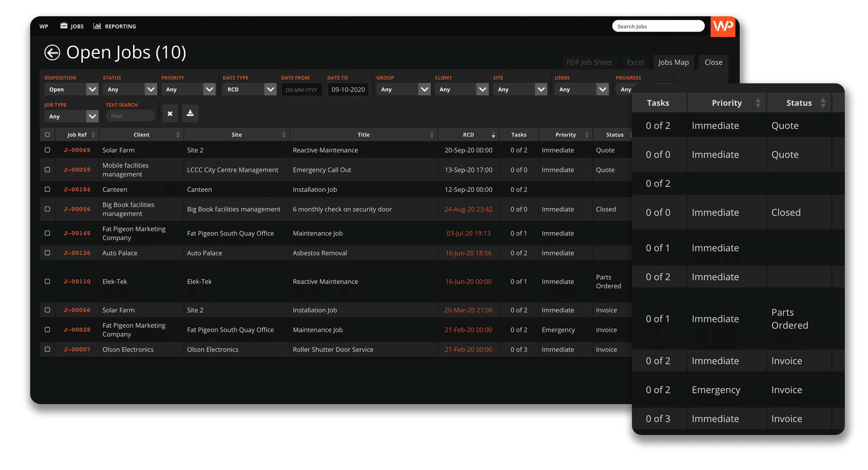The height and width of the screenshot is (470, 868).
Task: Open the Jobs menu in top bar
Action: (x=72, y=26)
